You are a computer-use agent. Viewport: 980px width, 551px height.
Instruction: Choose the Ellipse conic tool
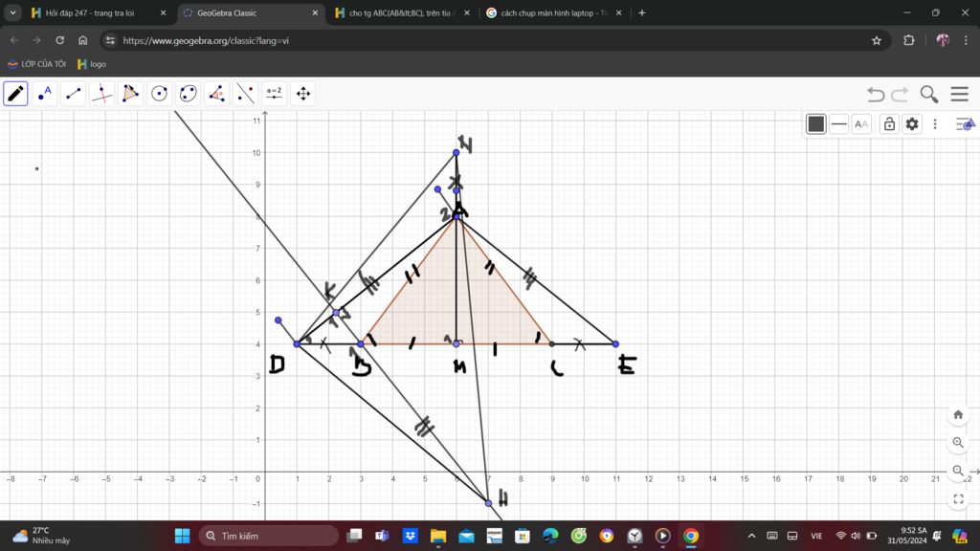tap(189, 94)
